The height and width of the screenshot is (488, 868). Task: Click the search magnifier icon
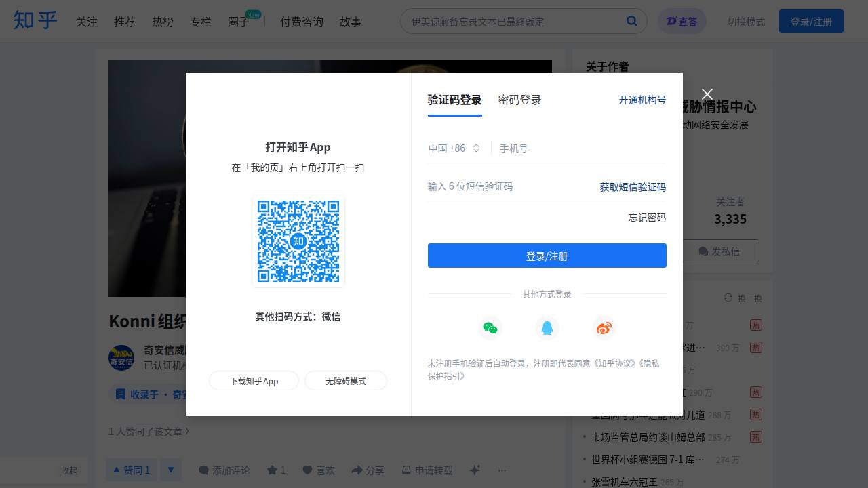point(632,21)
